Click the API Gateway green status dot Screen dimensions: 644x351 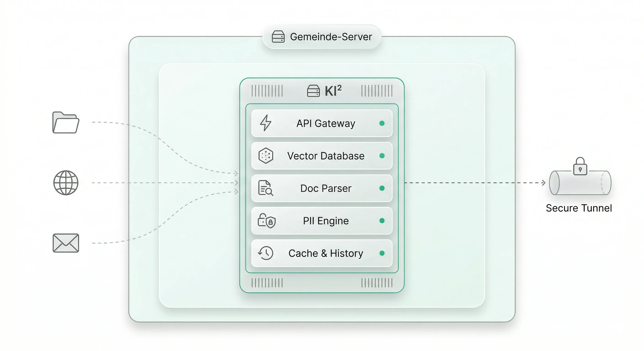[382, 123]
